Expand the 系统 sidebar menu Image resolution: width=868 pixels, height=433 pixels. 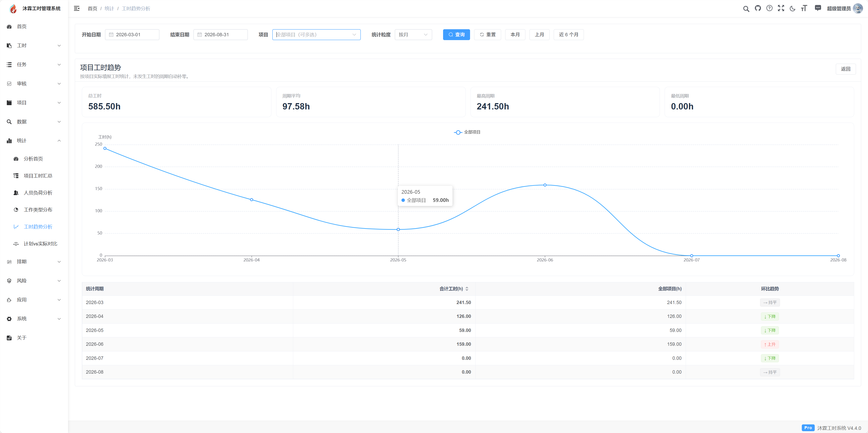[34, 319]
